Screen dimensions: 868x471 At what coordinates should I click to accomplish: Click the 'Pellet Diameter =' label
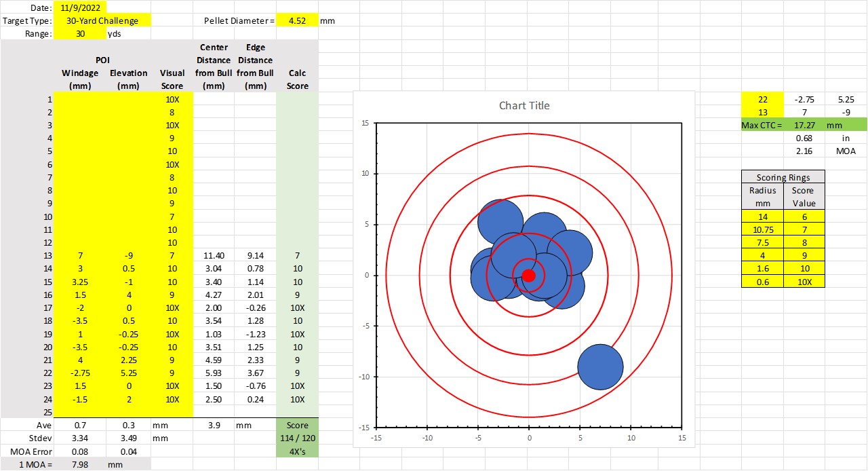(x=239, y=21)
